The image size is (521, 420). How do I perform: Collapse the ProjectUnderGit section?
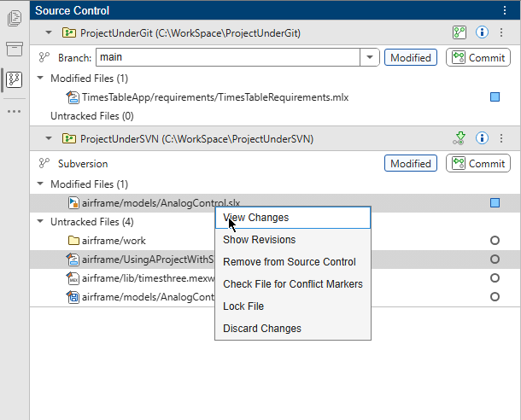coord(49,32)
